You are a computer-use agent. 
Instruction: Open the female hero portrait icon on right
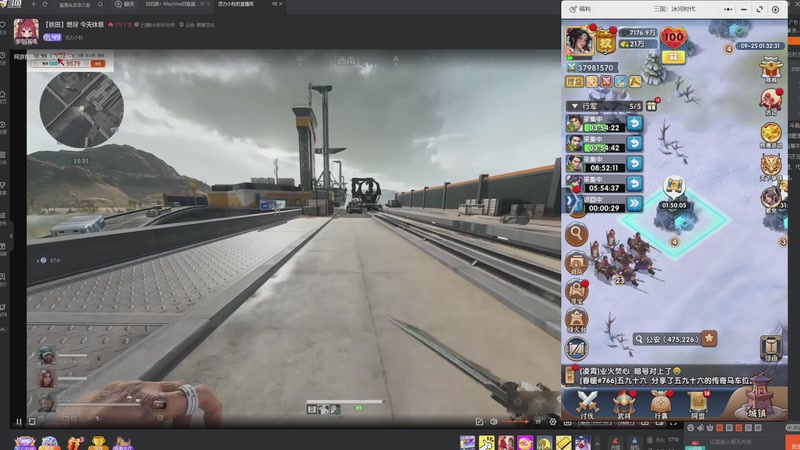(x=771, y=200)
